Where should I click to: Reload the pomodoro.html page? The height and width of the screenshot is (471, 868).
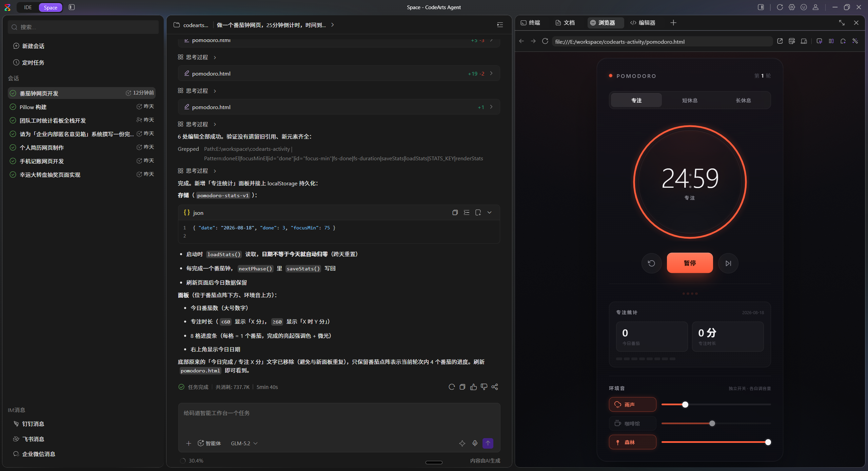[545, 41]
